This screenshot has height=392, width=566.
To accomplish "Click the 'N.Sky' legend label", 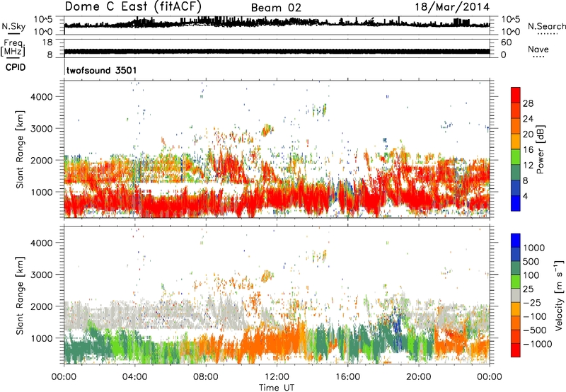I will click(x=13, y=26).
